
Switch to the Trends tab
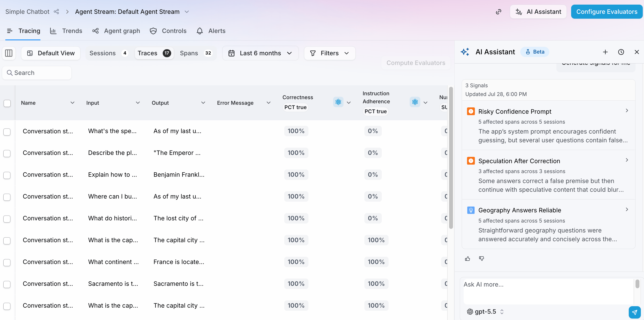click(x=66, y=31)
